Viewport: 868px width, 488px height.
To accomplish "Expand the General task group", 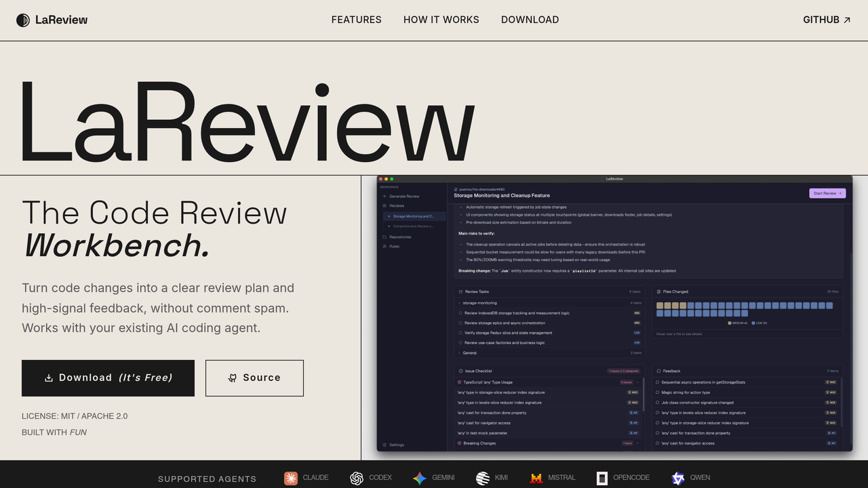I will pos(459,353).
